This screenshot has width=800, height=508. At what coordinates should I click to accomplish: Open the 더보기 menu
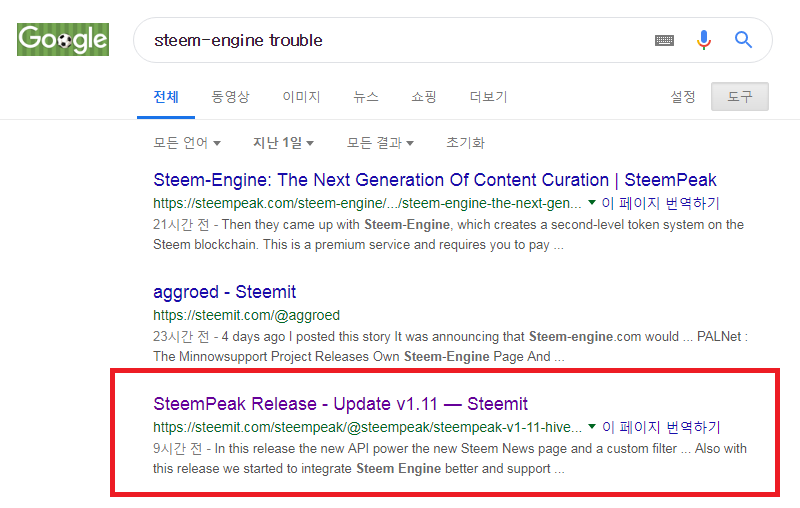point(488,96)
